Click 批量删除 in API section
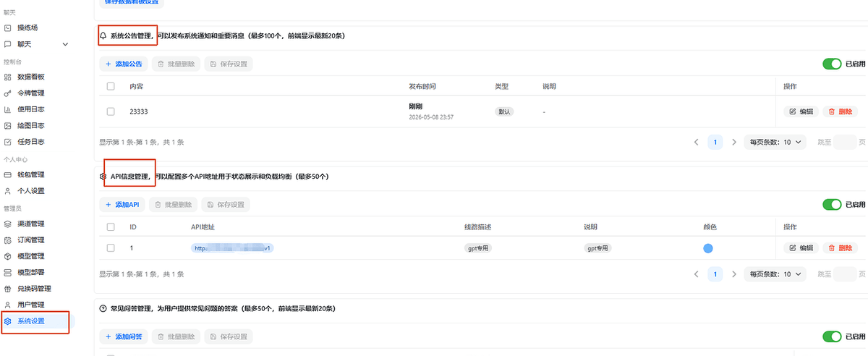The width and height of the screenshot is (868, 356). pos(174,205)
